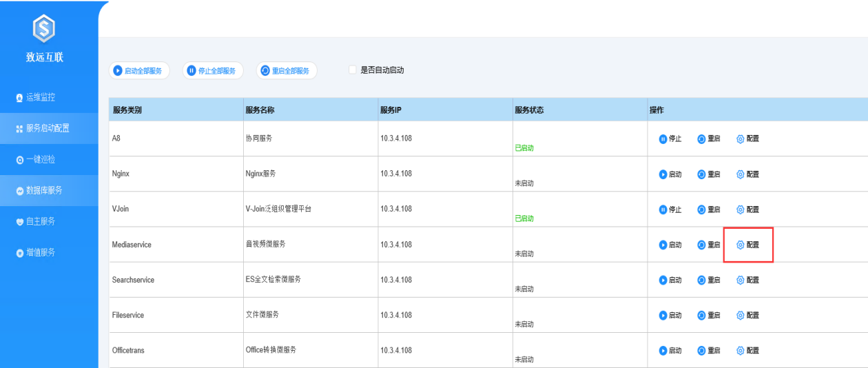Click the 致远互联 shield logo

point(45,28)
